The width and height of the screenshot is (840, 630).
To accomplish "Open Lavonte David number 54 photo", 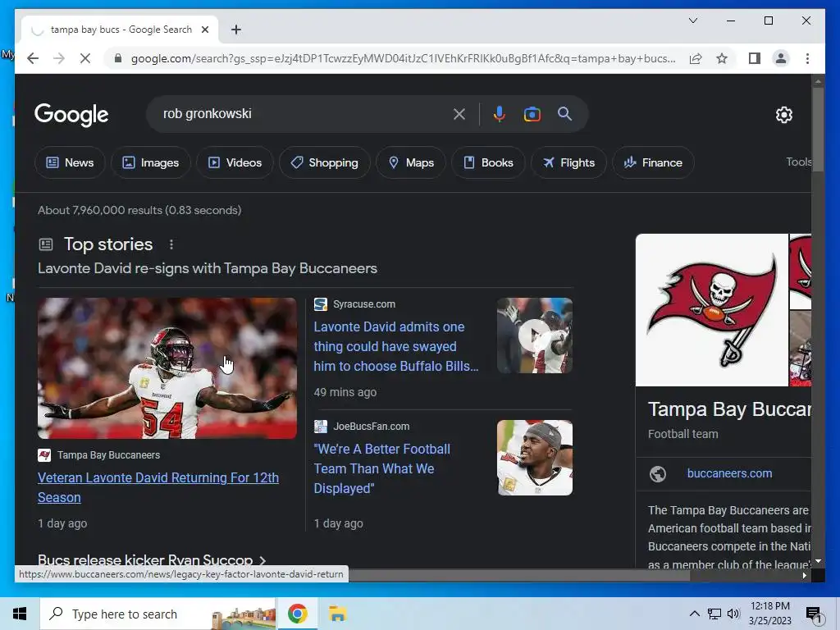I will (167, 368).
